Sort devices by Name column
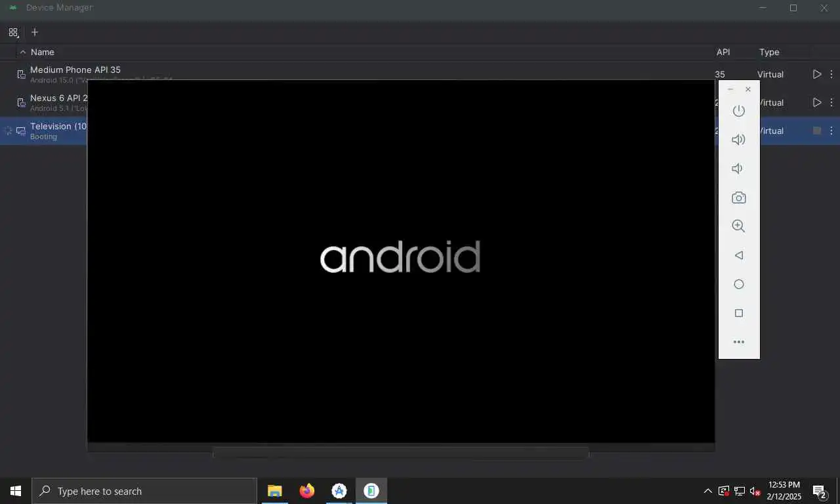 43,52
